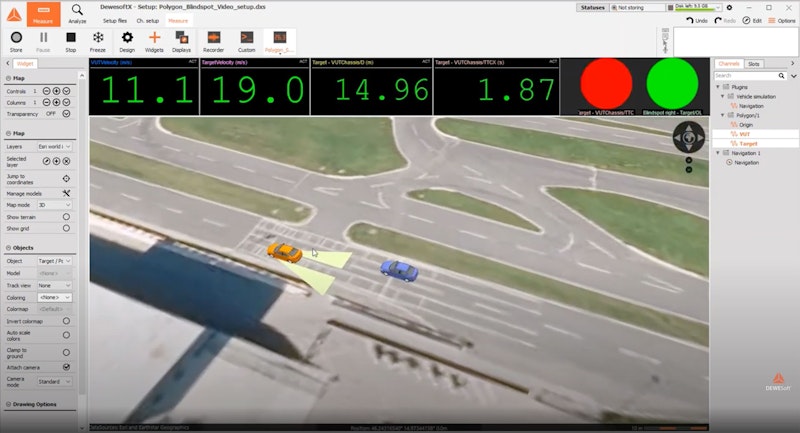Open Manage models tools icon
The height and width of the screenshot is (433, 800).
[66, 193]
